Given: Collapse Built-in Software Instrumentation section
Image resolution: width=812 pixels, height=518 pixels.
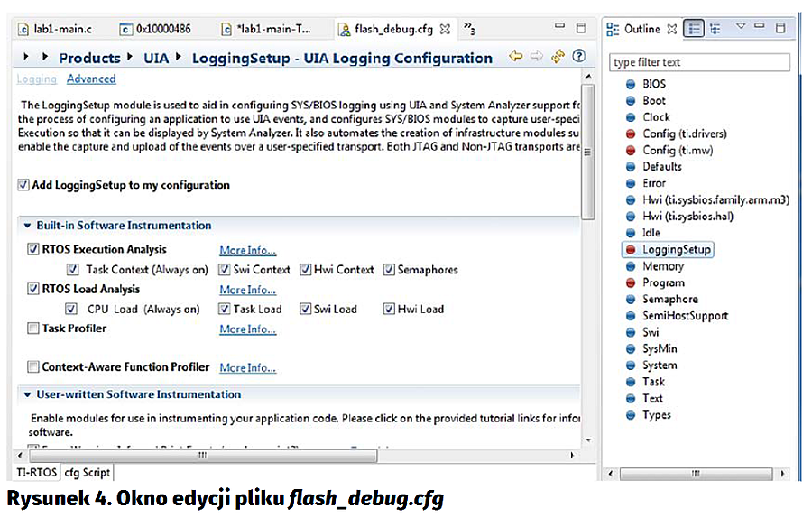Looking at the screenshot, I should click(x=26, y=226).
